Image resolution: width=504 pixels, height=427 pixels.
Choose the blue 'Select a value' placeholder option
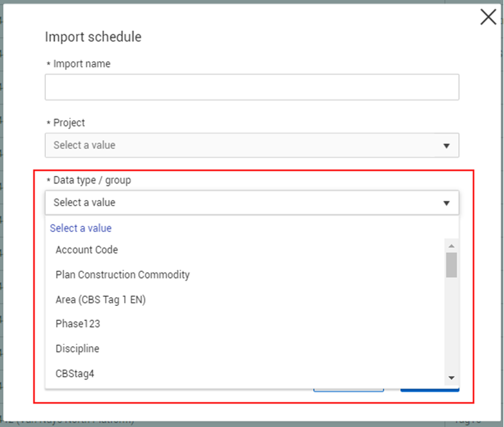[81, 228]
